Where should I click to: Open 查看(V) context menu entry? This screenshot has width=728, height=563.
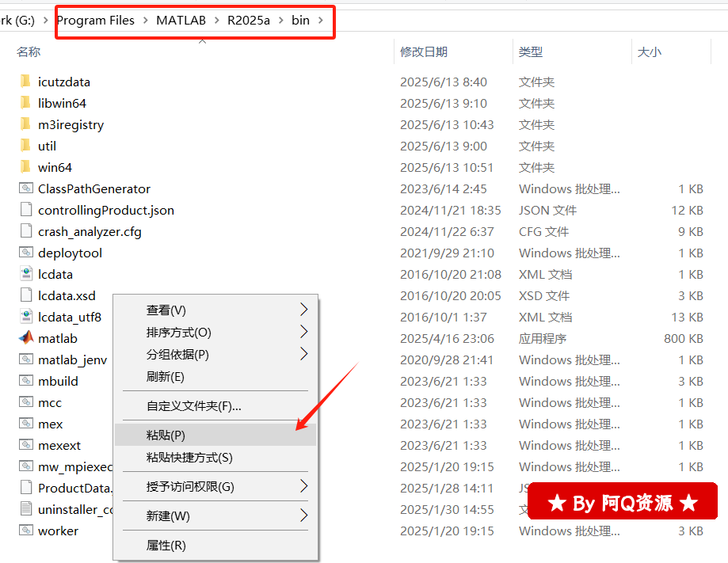(215, 310)
